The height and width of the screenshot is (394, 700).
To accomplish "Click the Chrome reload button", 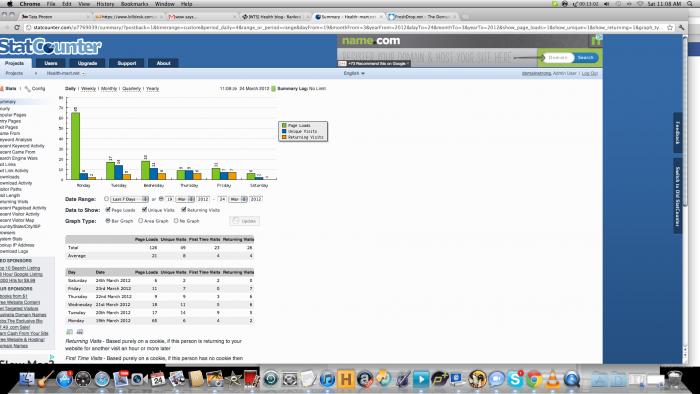I will point(17,28).
